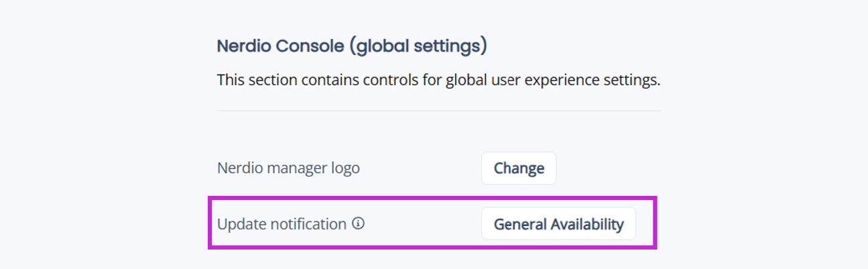Screen dimensions: 868x269
Task: Click the horizontal divider below the description
Action: [x=439, y=111]
